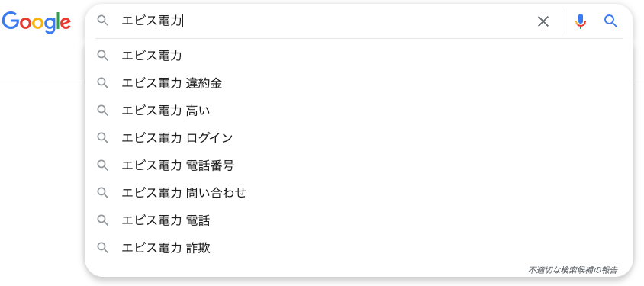Click the magnifier icon beside 電話番号 suggestion
The image size is (644, 286).
click(x=103, y=165)
